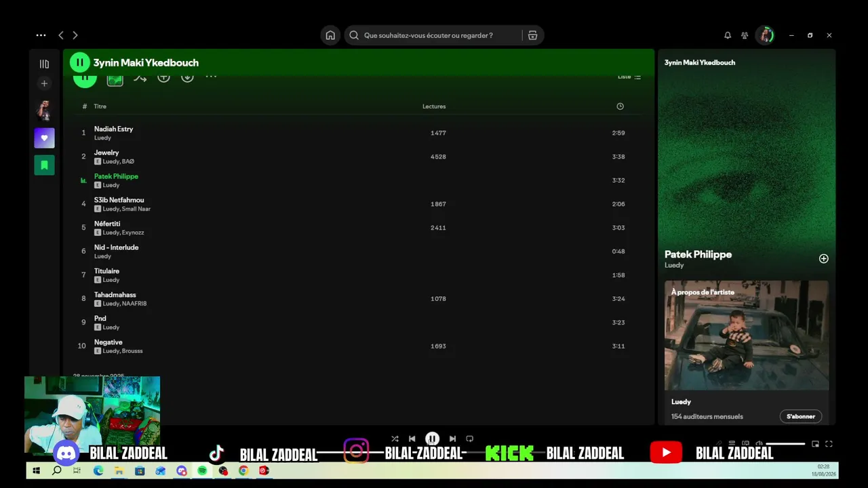The width and height of the screenshot is (868, 488).
Task: Open the NAAFRI8 artist link
Action: click(x=134, y=304)
